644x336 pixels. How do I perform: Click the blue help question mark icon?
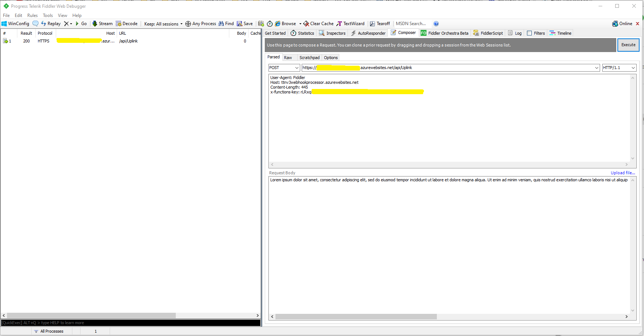(x=436, y=24)
